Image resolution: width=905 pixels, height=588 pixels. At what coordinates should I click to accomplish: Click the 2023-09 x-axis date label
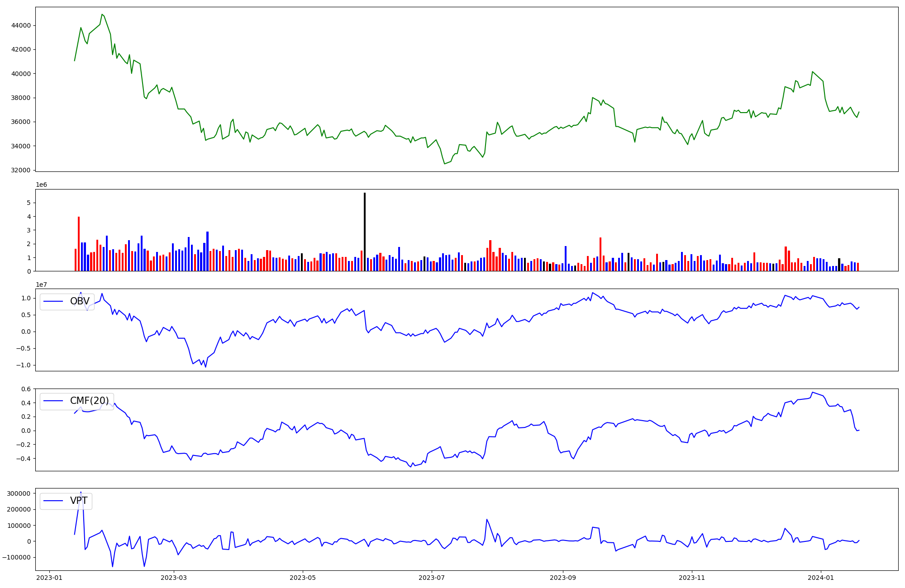[563, 578]
